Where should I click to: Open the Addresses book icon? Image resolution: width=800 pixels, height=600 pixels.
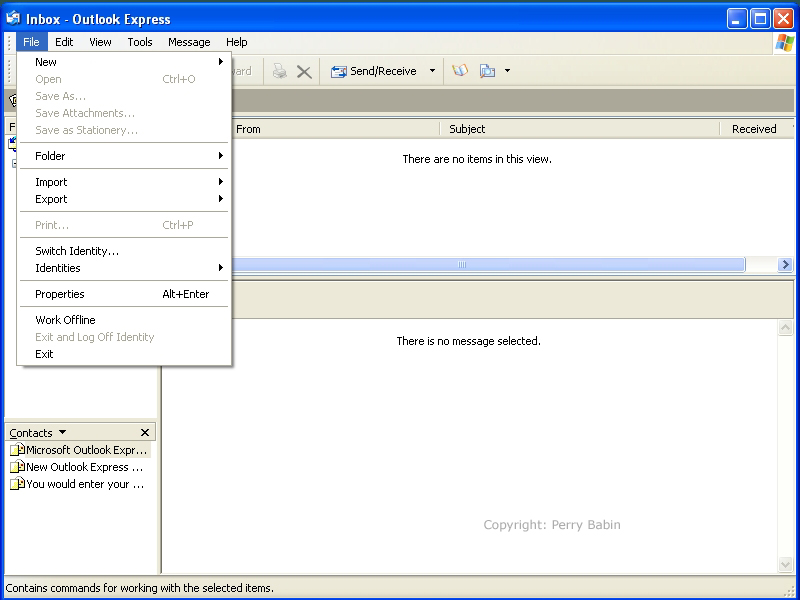(460, 71)
